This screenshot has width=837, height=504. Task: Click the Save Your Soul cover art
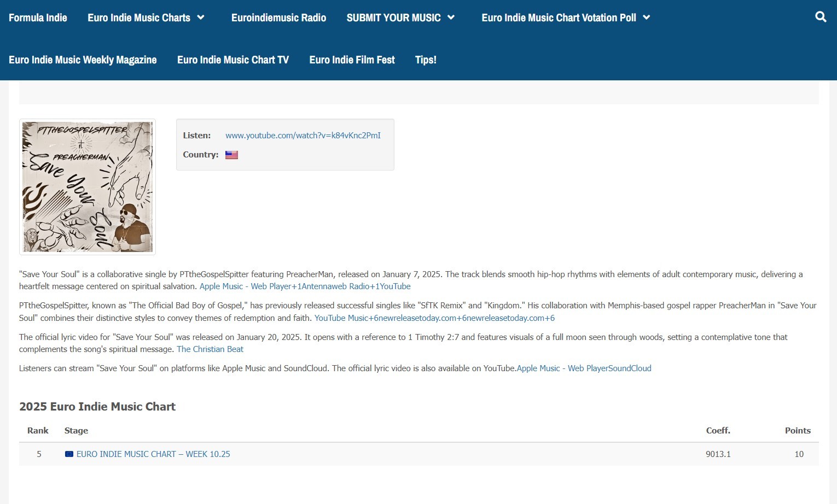[88, 187]
